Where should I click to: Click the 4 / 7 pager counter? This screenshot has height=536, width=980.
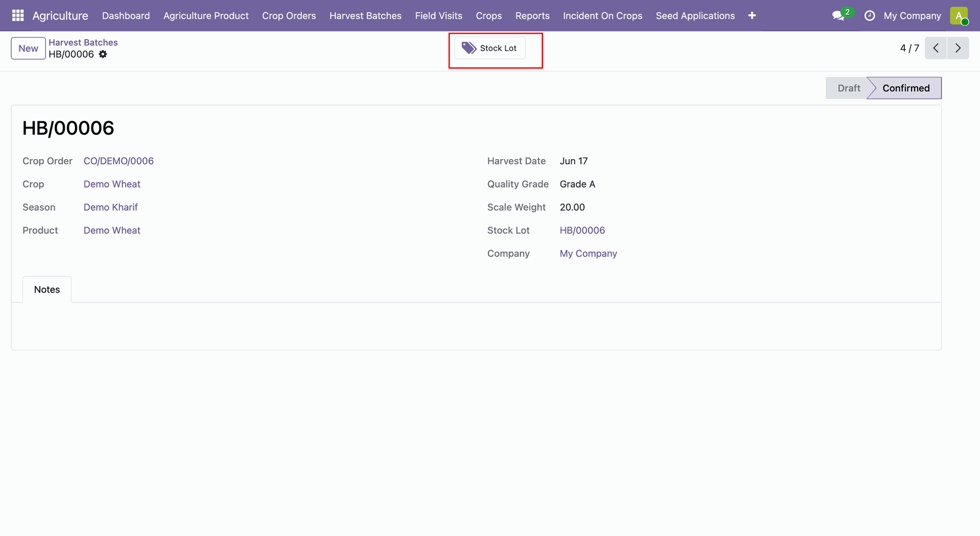(910, 48)
